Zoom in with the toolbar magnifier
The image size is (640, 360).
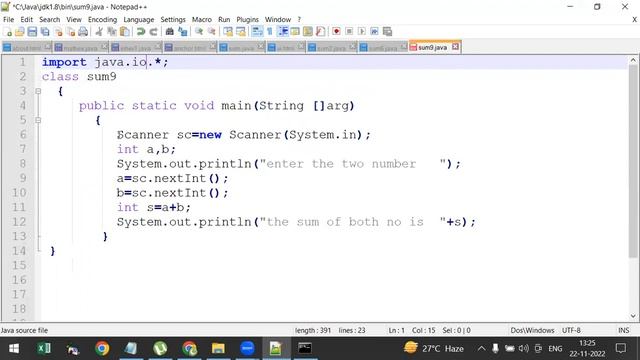tap(199, 31)
